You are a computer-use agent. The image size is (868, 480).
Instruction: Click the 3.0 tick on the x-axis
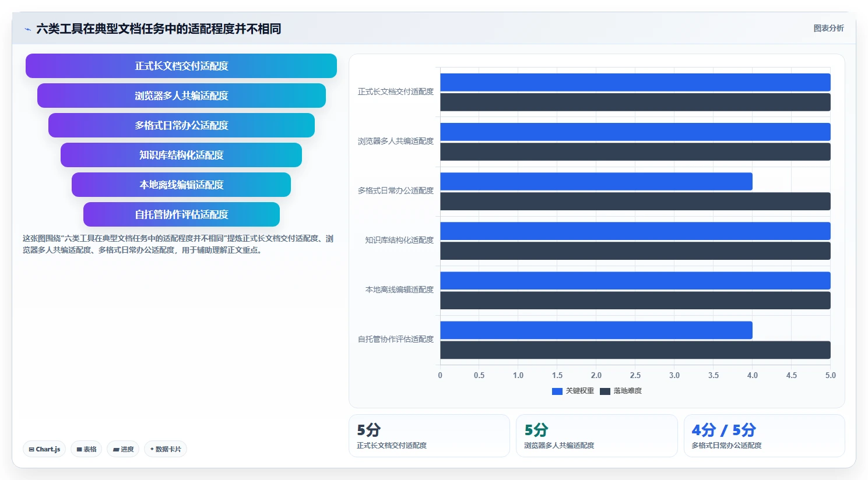point(674,375)
